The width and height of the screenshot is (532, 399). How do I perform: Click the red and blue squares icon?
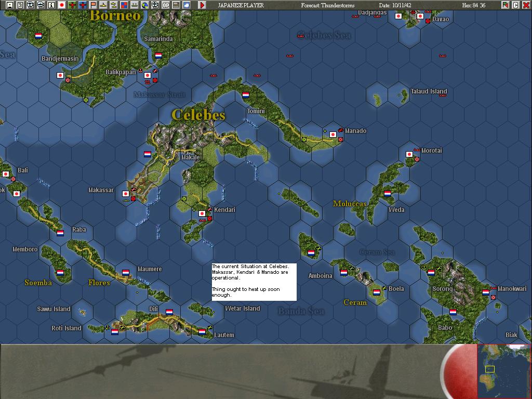124,5
